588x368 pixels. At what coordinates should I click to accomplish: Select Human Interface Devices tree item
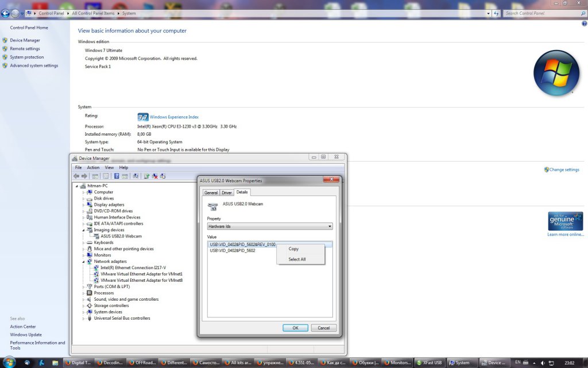[x=117, y=217]
